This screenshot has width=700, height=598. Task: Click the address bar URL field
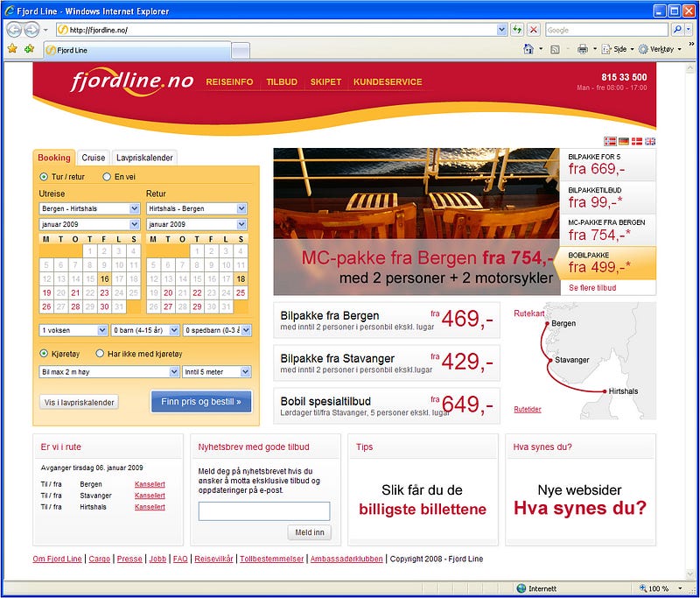click(x=276, y=30)
